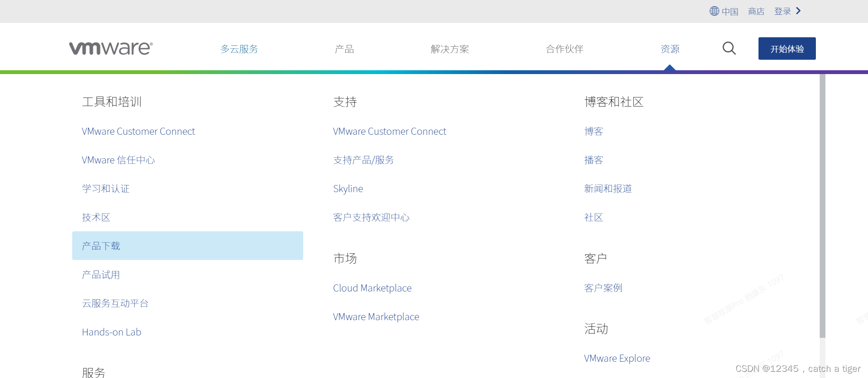Click the globe region icon

(714, 11)
